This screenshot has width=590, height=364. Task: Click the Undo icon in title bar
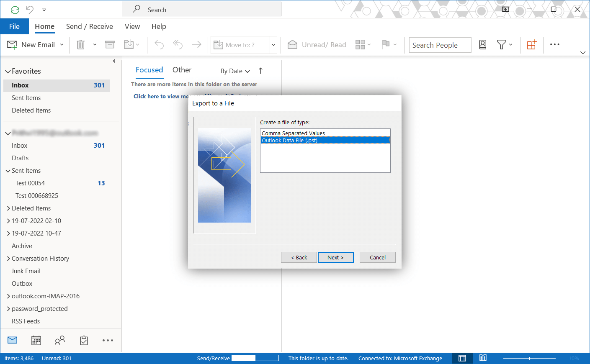pos(30,9)
